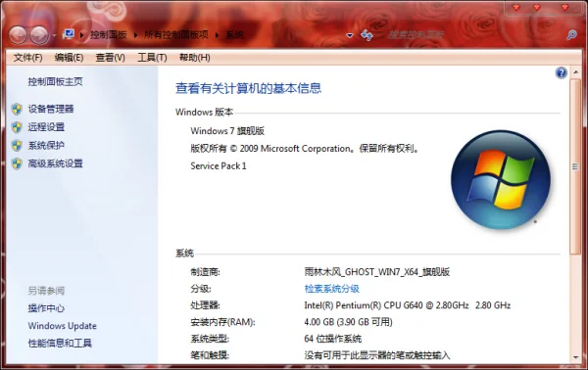The image size is (588, 370).
Task: Open the address bar history dropdown
Action: 350,35
